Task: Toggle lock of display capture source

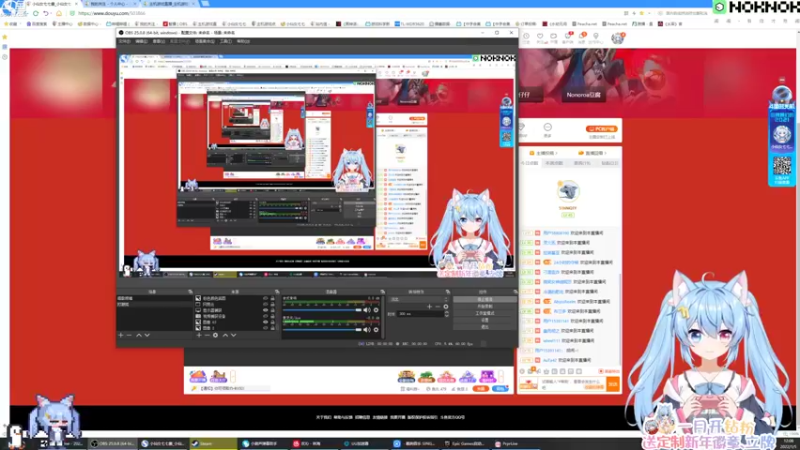Action: click(x=272, y=310)
